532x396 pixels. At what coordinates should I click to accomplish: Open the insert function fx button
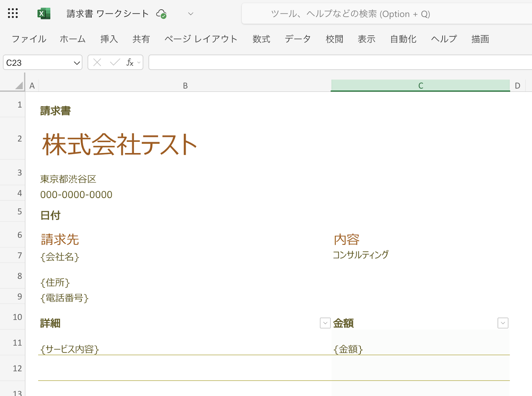[x=130, y=63]
